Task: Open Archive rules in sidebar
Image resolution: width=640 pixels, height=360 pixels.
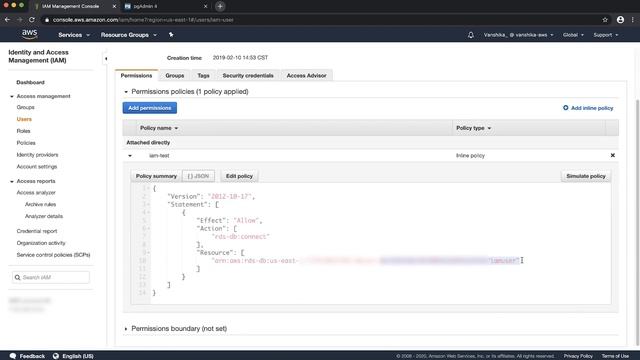Action: point(40,204)
